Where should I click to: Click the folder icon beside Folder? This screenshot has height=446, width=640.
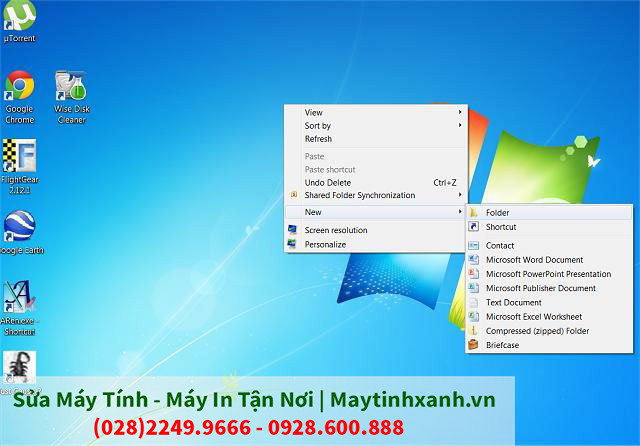point(473,212)
